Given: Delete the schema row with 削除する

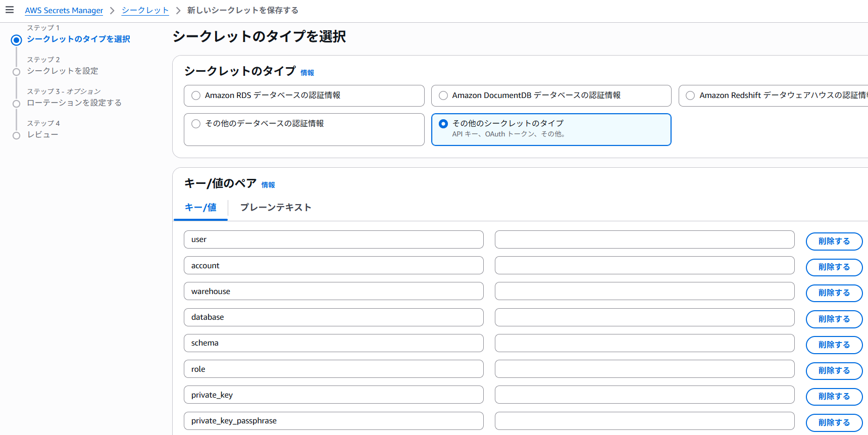Looking at the screenshot, I should [x=834, y=345].
